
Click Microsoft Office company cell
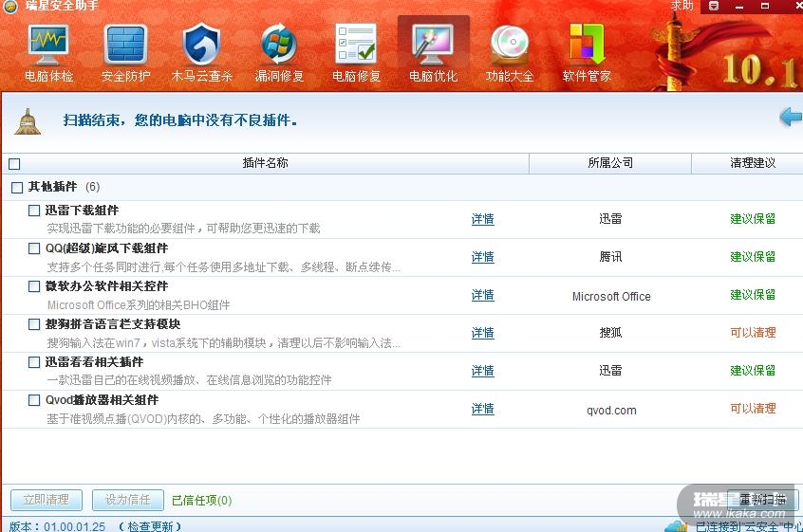click(x=611, y=296)
